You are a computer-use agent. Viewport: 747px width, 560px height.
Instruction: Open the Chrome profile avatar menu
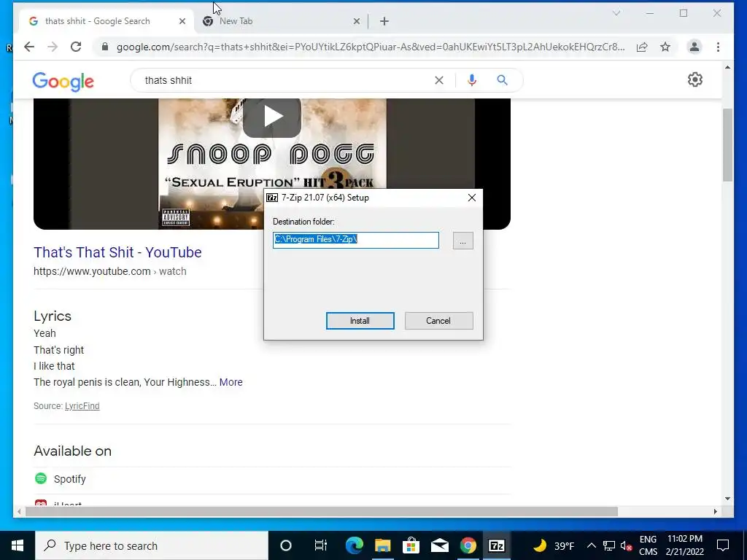[694, 47]
